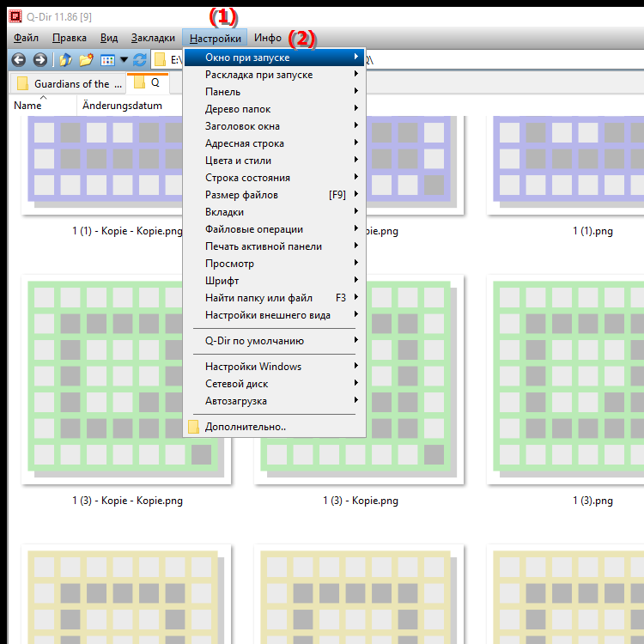
Task: Open the Правка menu
Action: (70, 38)
